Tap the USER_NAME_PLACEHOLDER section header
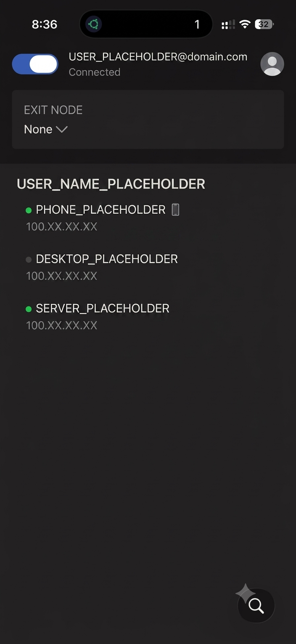 (x=111, y=184)
